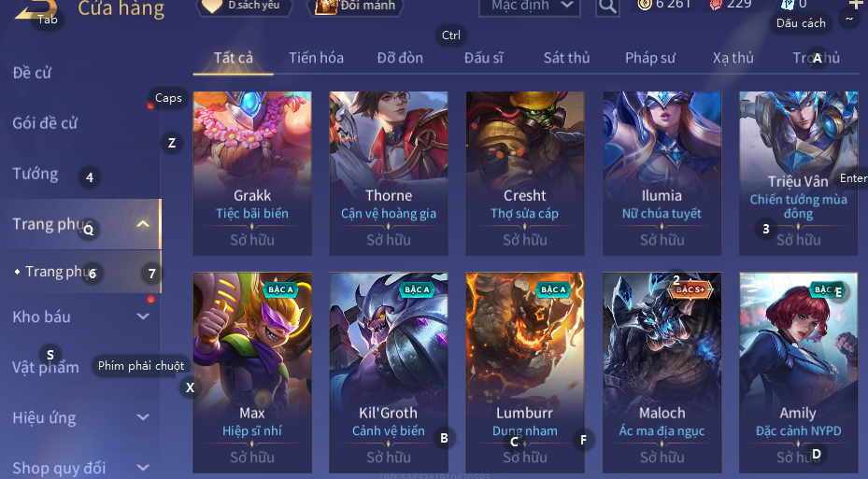Expand the Hiệu ứng sidebar section
This screenshot has height=479, width=868.
(143, 417)
